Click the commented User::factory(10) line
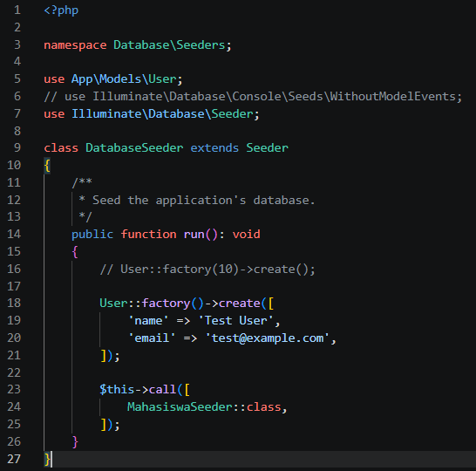This screenshot has width=476, height=471. pos(207,270)
